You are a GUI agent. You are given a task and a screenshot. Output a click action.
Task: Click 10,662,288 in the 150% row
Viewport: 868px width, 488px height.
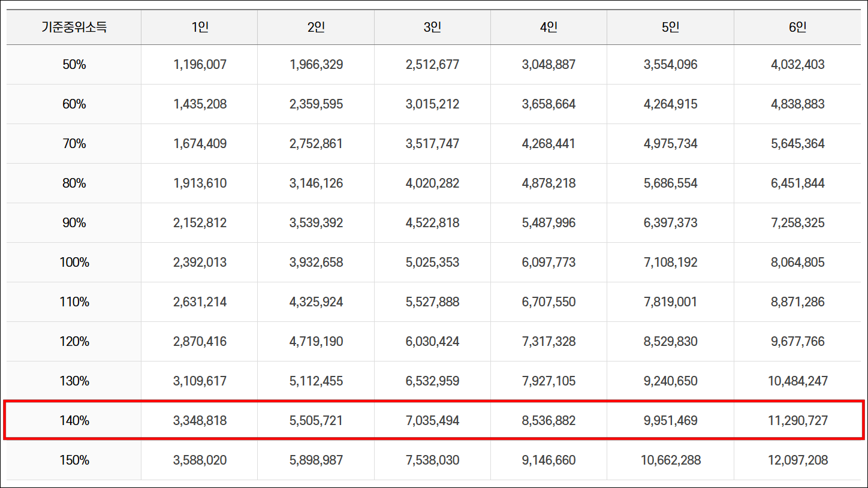[x=671, y=460]
